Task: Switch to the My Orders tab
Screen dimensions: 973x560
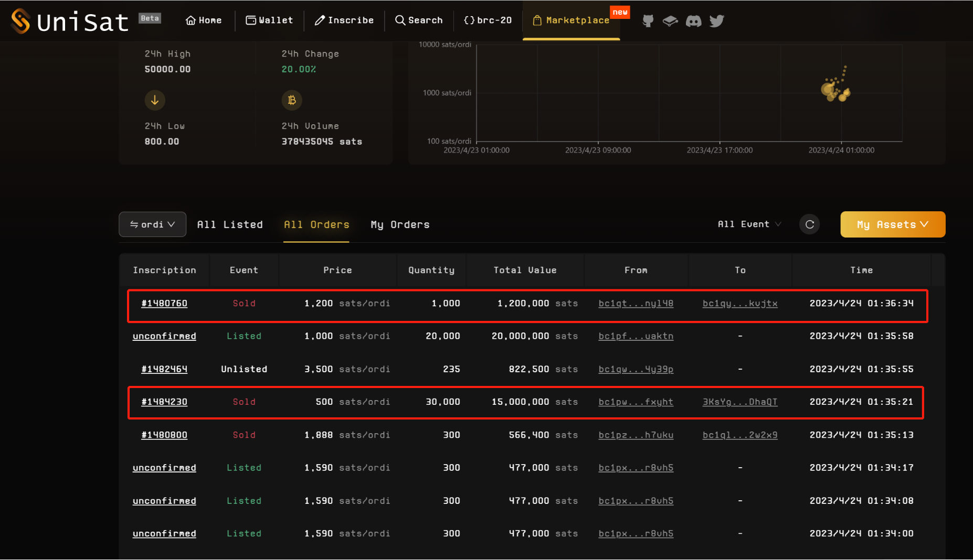Action: [x=400, y=224]
